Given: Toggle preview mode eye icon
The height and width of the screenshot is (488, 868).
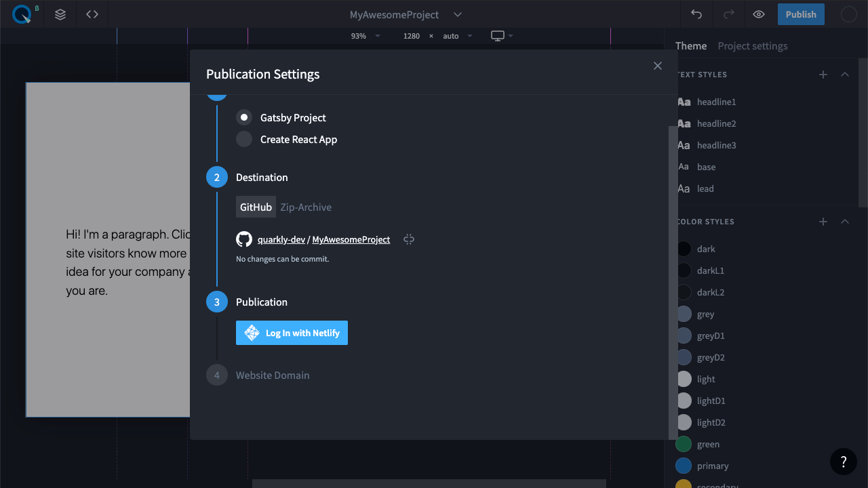Looking at the screenshot, I should [x=759, y=14].
